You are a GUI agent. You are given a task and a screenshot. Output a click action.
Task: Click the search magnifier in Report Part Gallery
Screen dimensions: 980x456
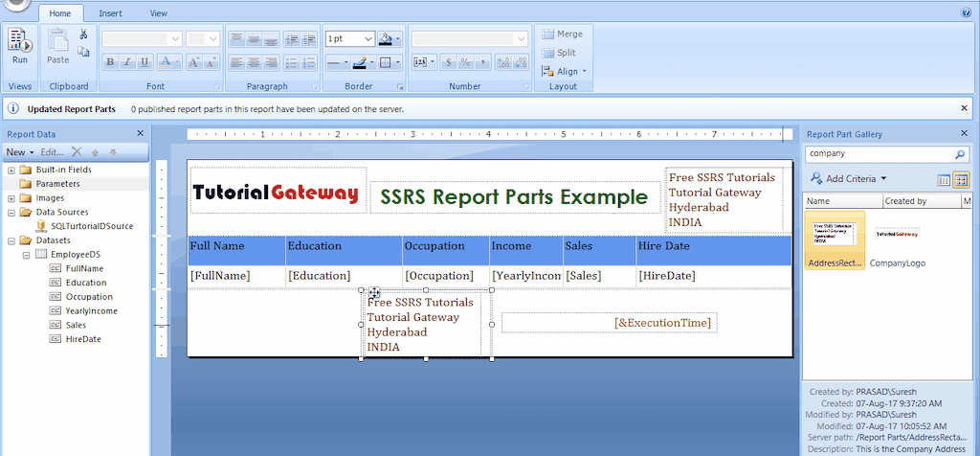click(x=960, y=153)
